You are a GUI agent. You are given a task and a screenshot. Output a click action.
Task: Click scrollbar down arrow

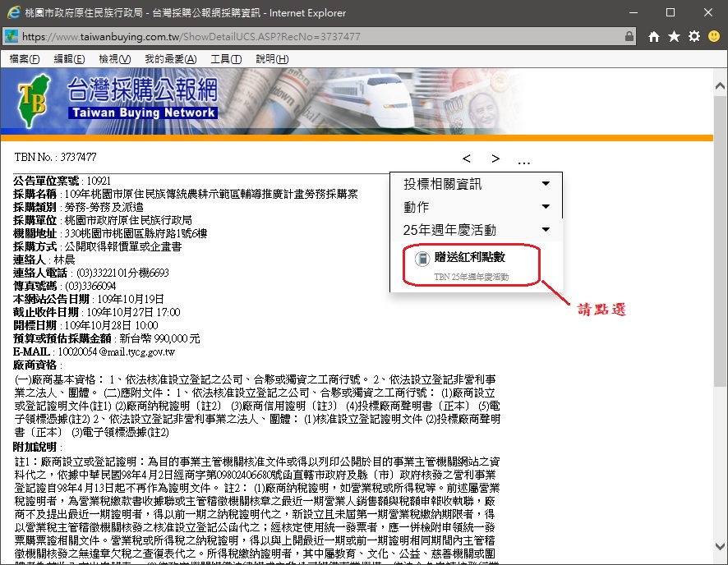coord(720,546)
